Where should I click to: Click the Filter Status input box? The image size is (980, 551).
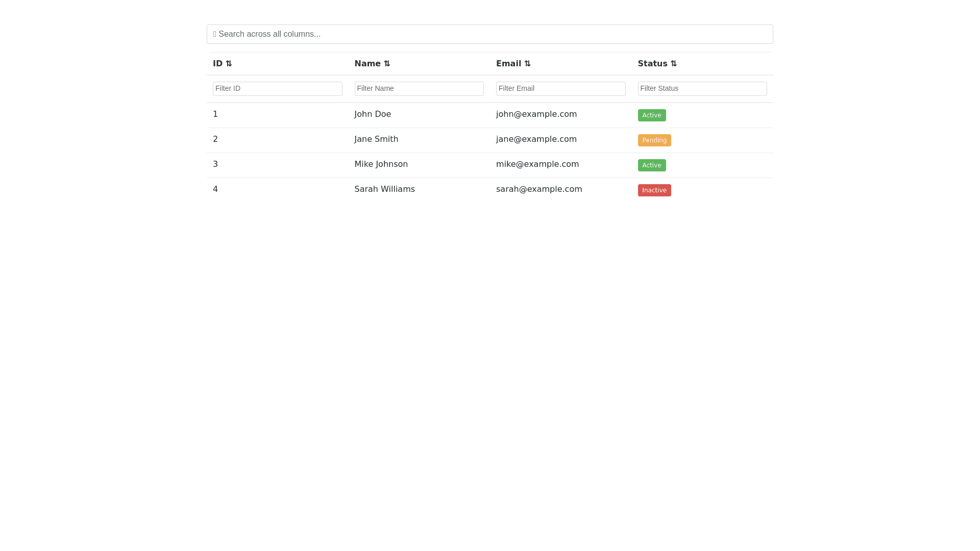click(x=702, y=89)
